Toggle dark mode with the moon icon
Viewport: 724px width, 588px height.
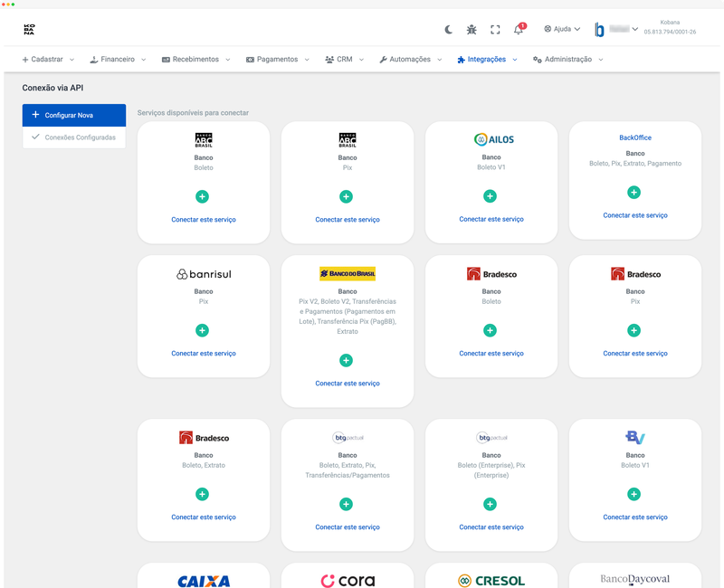(x=447, y=29)
